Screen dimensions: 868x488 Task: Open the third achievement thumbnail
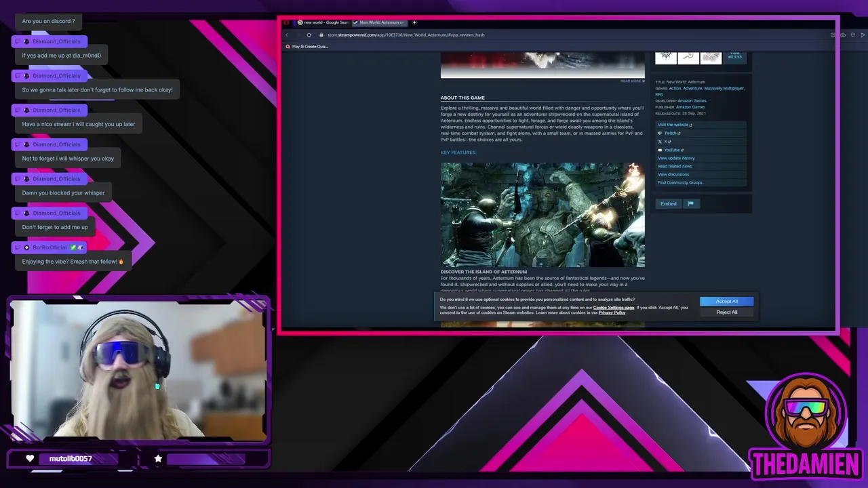coord(711,57)
